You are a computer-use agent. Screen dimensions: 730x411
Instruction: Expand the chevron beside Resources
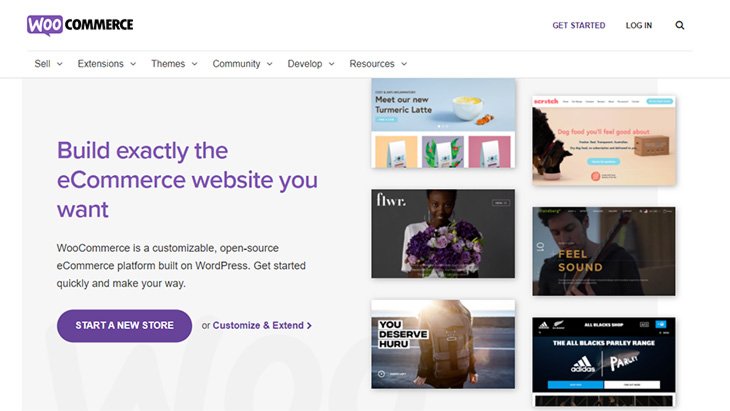tap(404, 64)
